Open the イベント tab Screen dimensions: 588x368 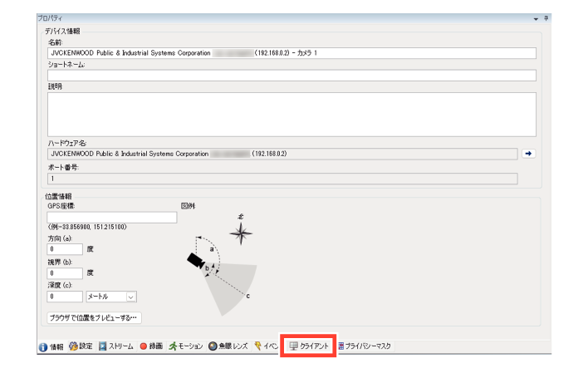coord(267,346)
